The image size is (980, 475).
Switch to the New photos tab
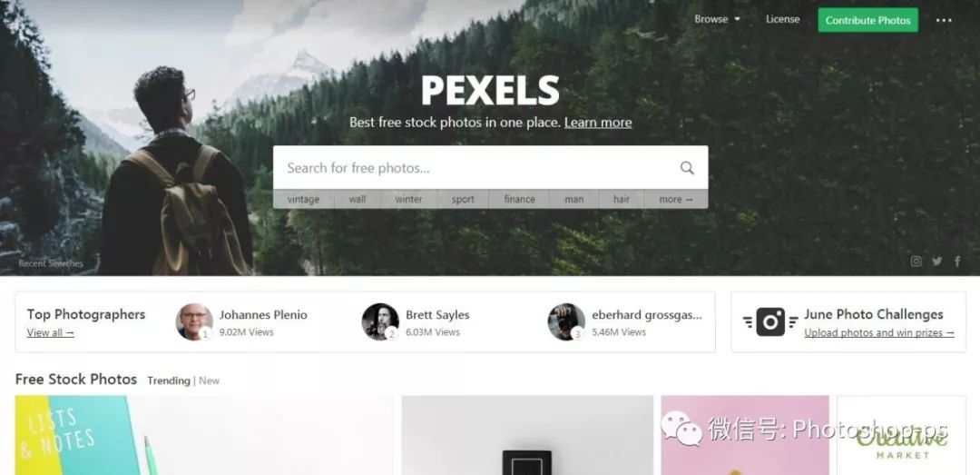pyautogui.click(x=209, y=381)
